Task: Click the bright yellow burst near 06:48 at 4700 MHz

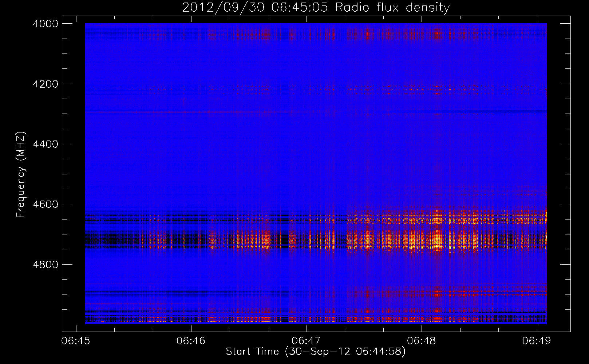Action: 436,240
